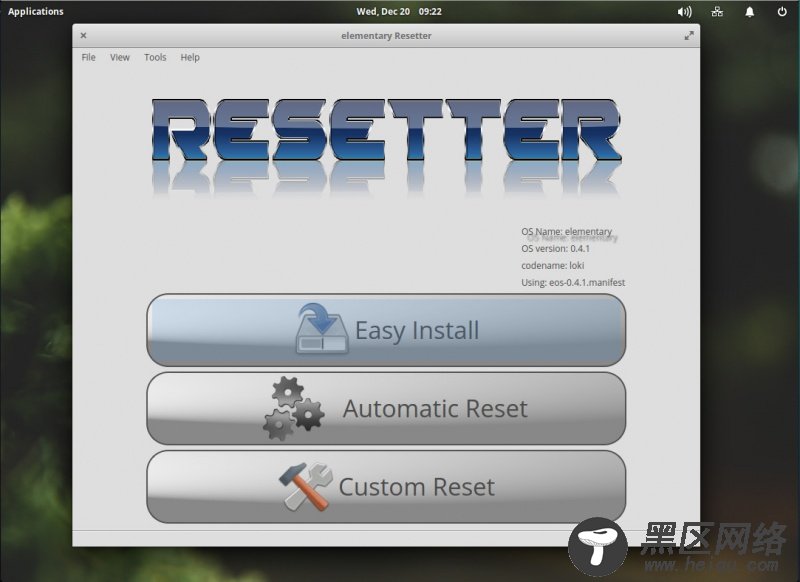
Task: Click Using: eos-0.4.1.manifest text
Action: 573,282
